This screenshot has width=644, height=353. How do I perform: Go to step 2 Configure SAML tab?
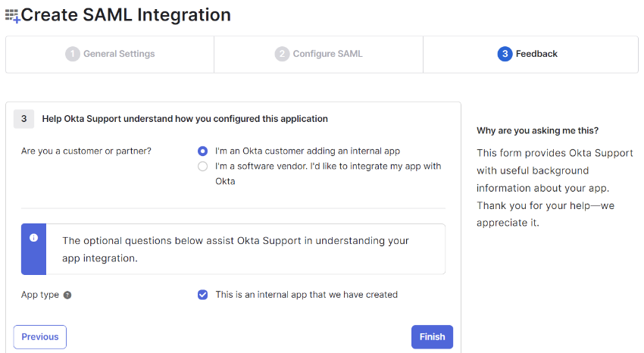click(319, 55)
